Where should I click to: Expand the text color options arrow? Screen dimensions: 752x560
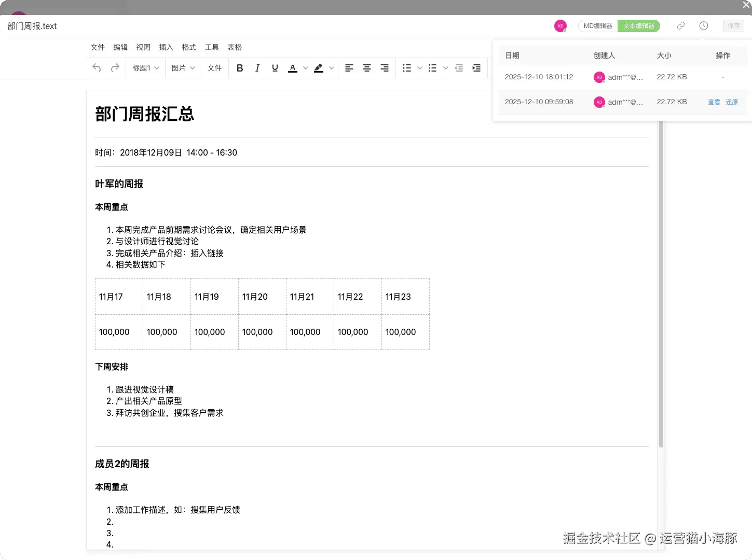[306, 68]
